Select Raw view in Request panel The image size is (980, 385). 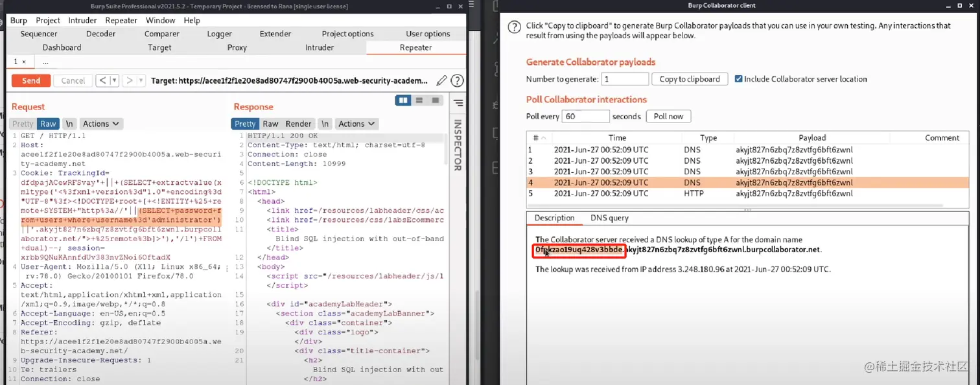47,124
